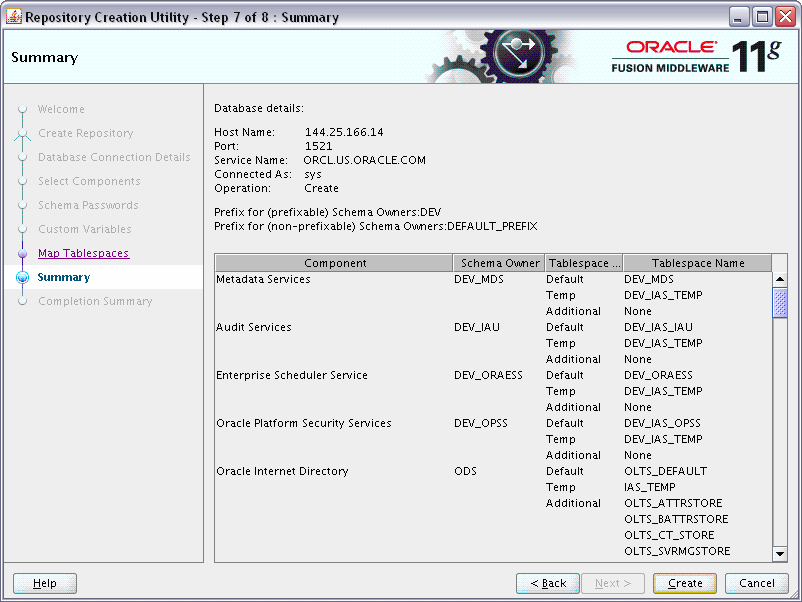The height and width of the screenshot is (602, 802).
Task: Click the Database Connection Details step label
Action: [x=114, y=157]
